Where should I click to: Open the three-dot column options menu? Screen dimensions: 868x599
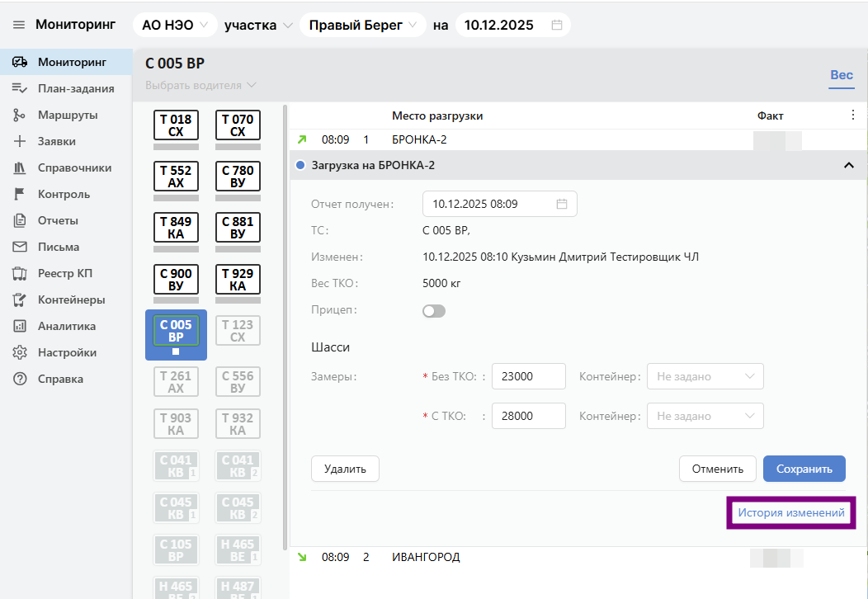(x=853, y=116)
